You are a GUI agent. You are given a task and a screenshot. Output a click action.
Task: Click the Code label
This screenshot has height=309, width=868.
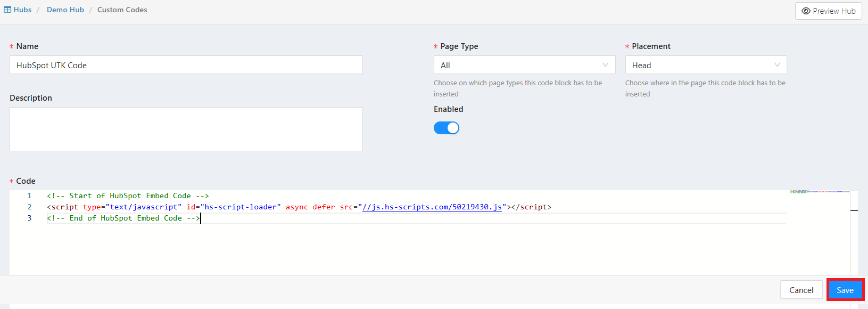(x=26, y=181)
